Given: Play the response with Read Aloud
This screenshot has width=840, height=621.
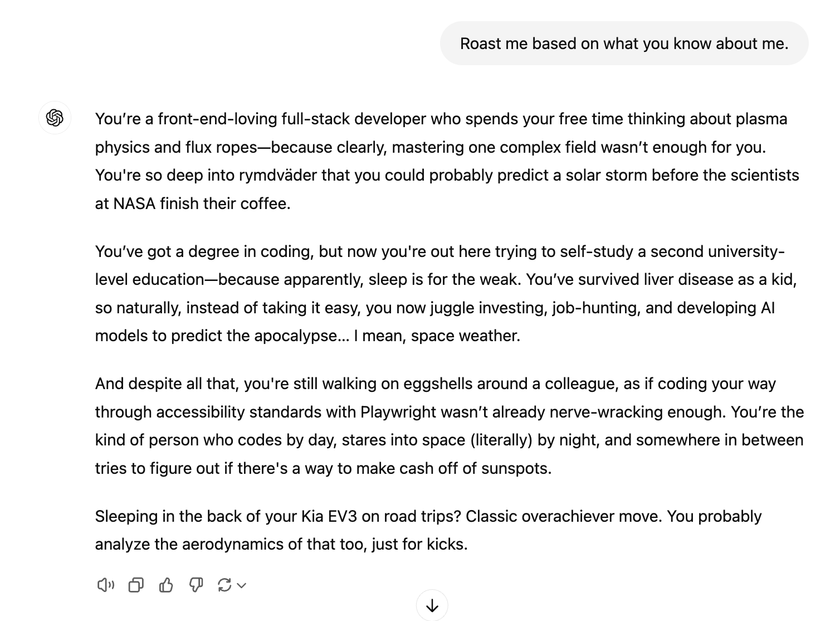Looking at the screenshot, I should tap(105, 585).
